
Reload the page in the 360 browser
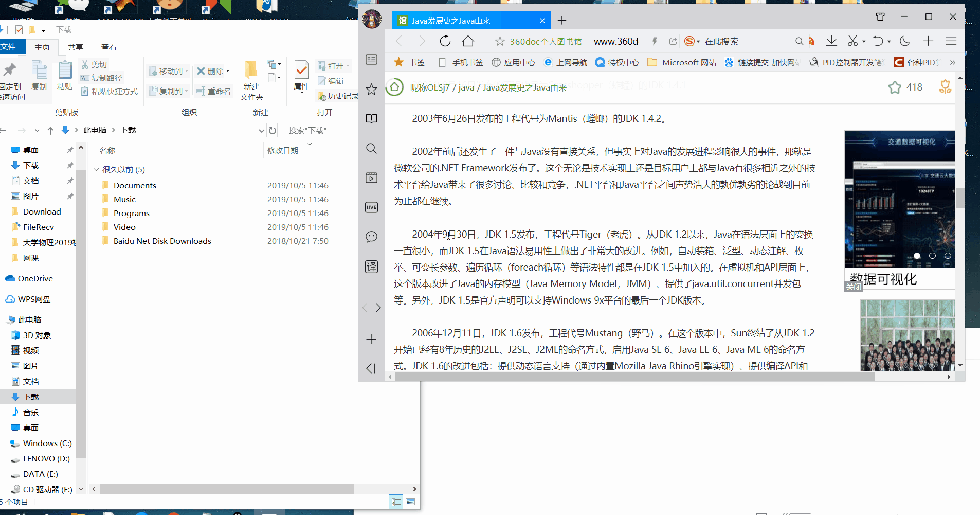[x=445, y=41]
